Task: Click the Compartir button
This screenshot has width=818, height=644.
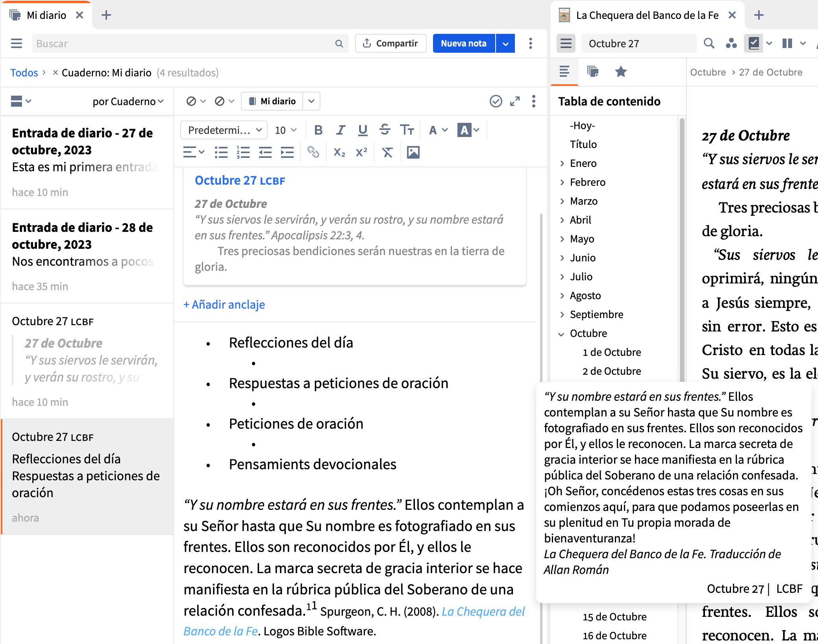Action: click(391, 43)
